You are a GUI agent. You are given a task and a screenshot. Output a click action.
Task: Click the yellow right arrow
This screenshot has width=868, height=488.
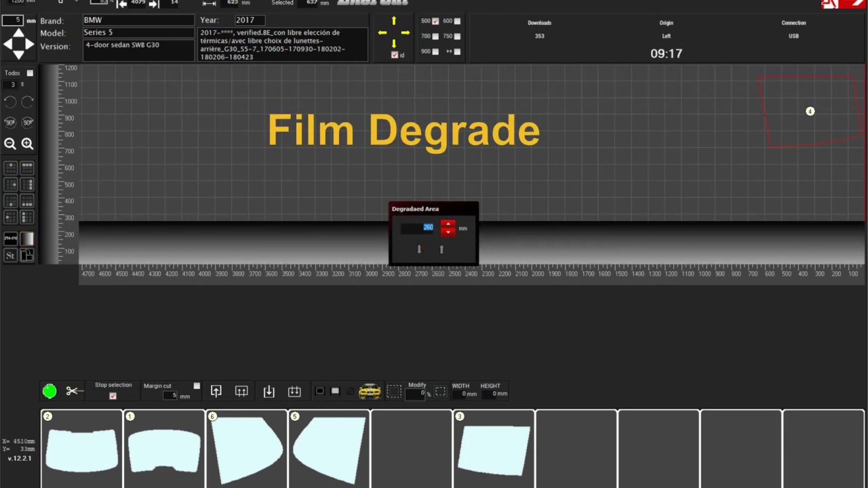(406, 33)
